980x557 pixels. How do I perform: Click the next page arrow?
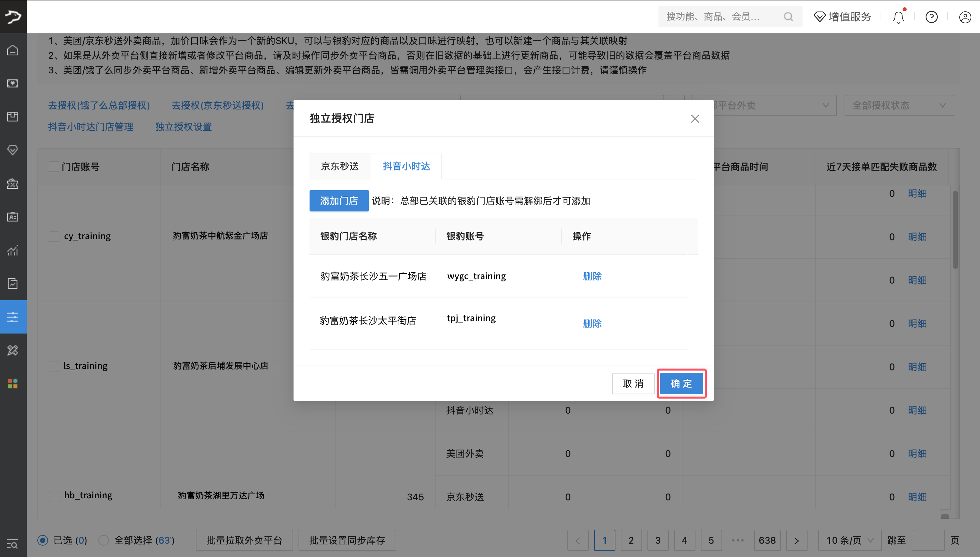pyautogui.click(x=797, y=540)
